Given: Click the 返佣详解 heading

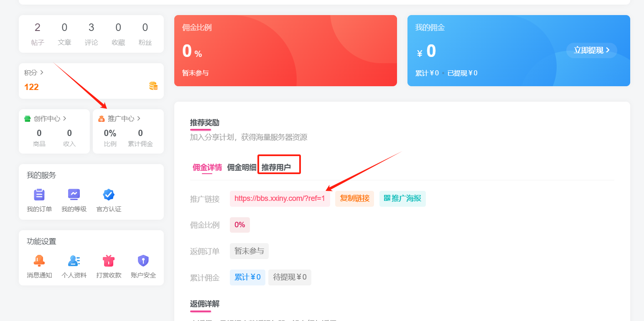Looking at the screenshot, I should pyautogui.click(x=205, y=304).
